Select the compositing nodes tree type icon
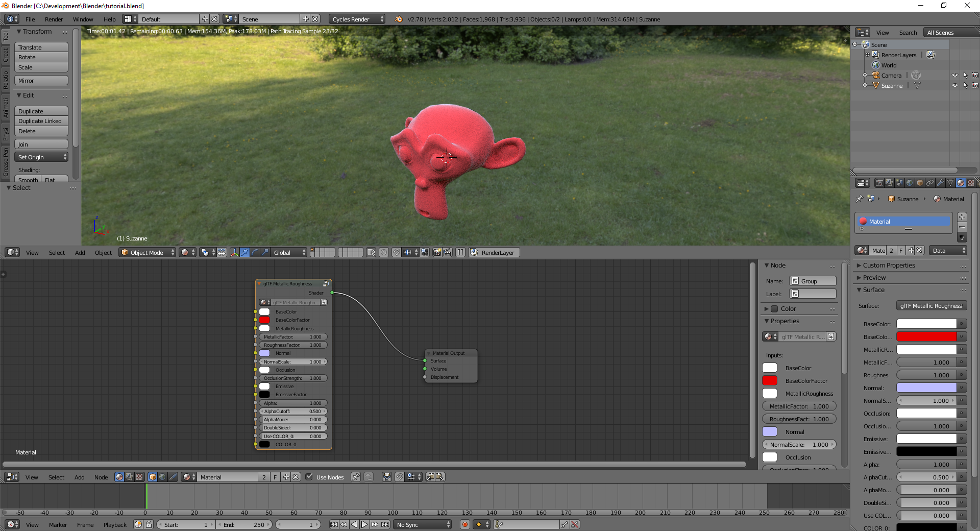 click(x=129, y=477)
